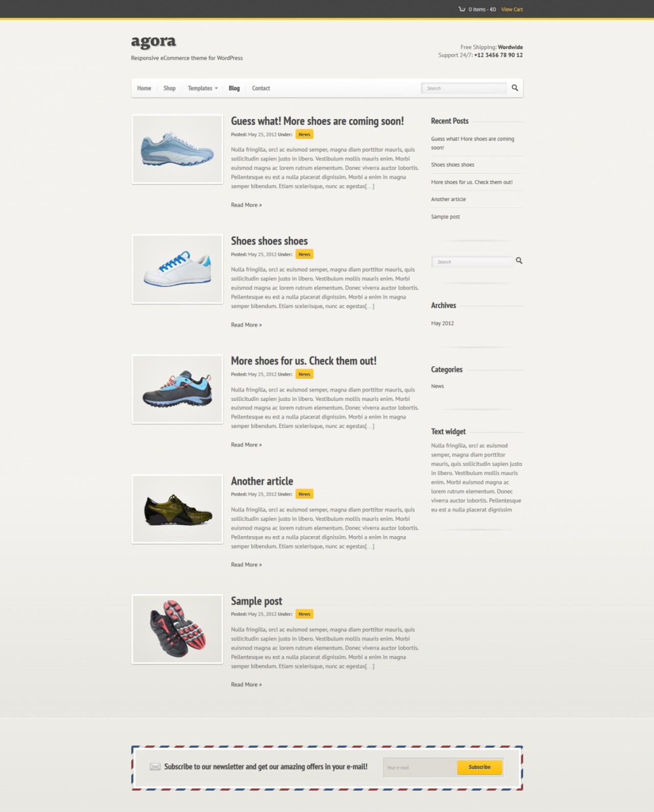The image size is (654, 812).
Task: Click the newsletter e-mail input field
Action: pyautogui.click(x=419, y=768)
